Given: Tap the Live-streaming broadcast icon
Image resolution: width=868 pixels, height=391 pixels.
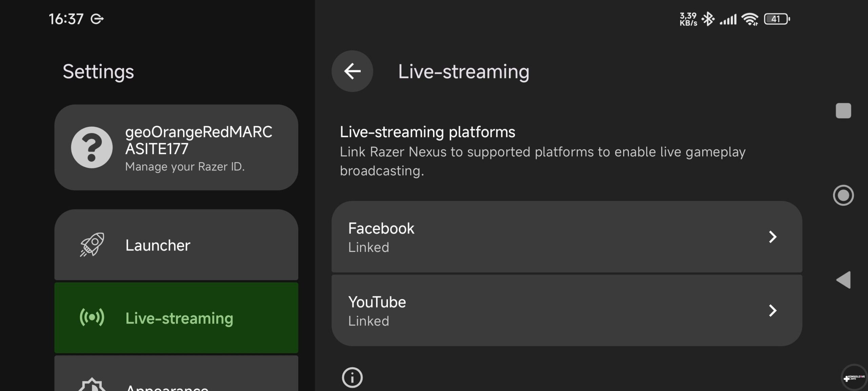Looking at the screenshot, I should (x=92, y=317).
